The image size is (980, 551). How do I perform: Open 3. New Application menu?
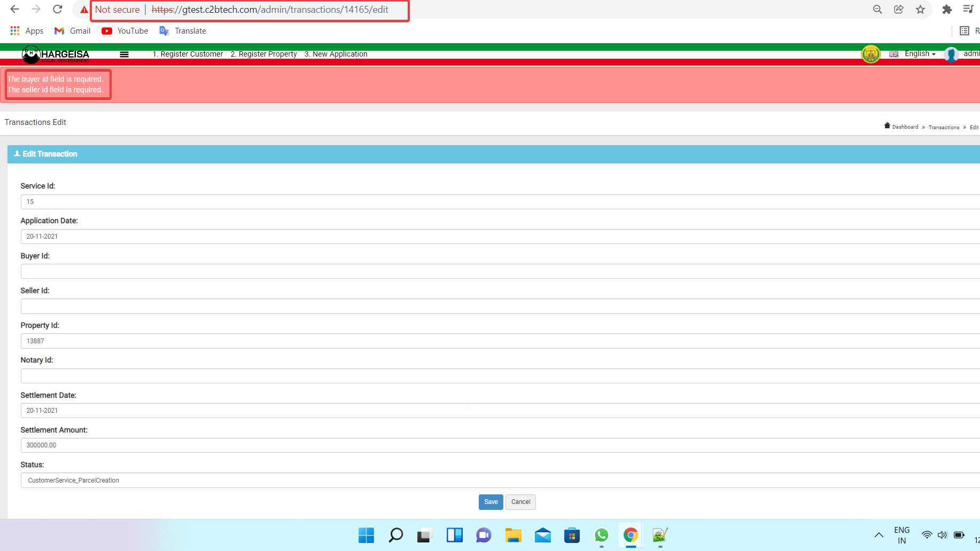(x=336, y=54)
